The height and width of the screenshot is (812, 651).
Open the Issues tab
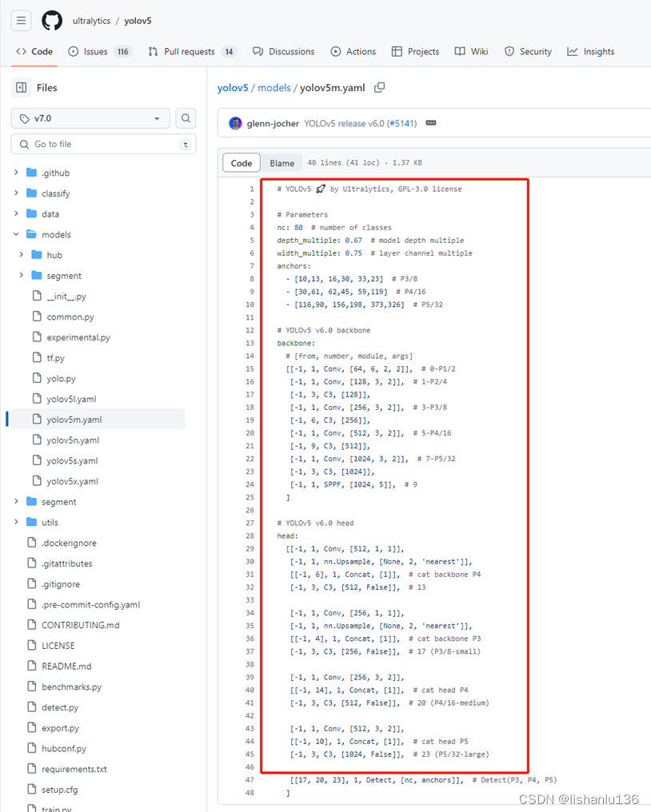point(100,51)
